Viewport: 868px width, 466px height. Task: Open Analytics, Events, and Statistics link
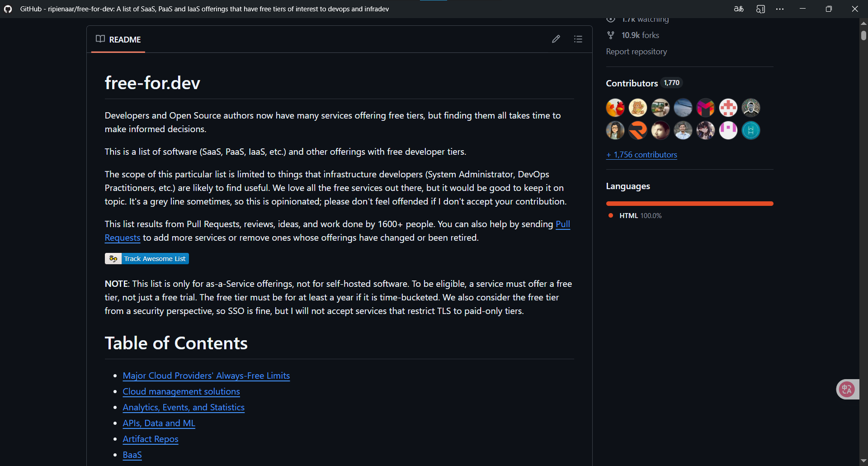pos(184,407)
